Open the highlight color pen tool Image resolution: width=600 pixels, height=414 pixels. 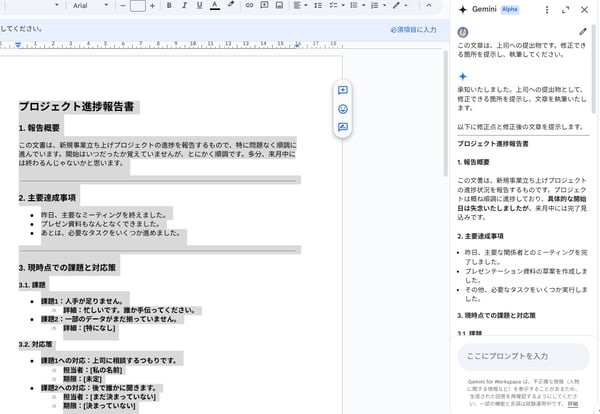click(x=230, y=5)
